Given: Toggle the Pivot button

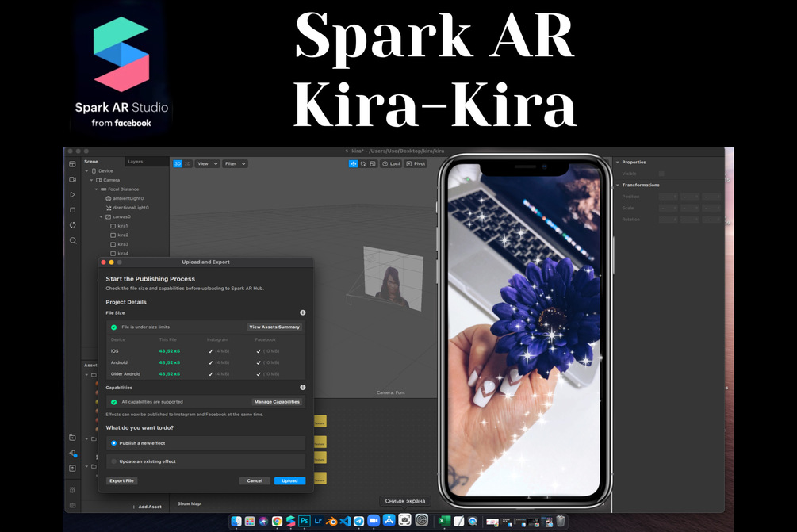Looking at the screenshot, I should [416, 163].
